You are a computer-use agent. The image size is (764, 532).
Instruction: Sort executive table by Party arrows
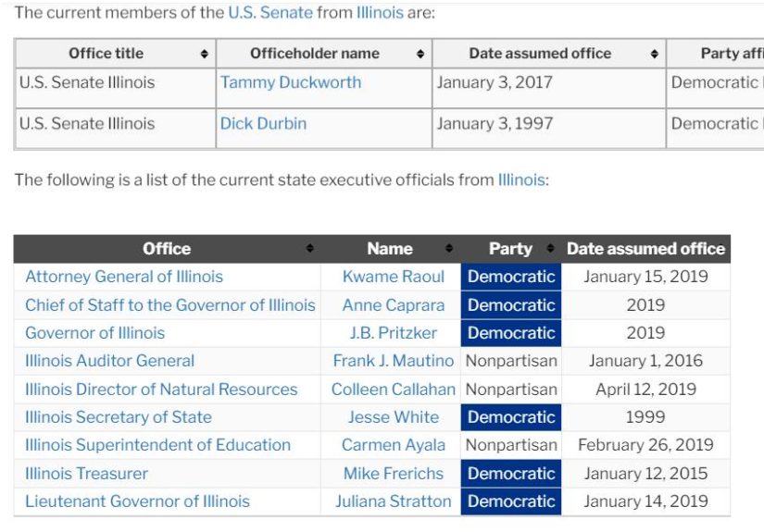coord(550,249)
